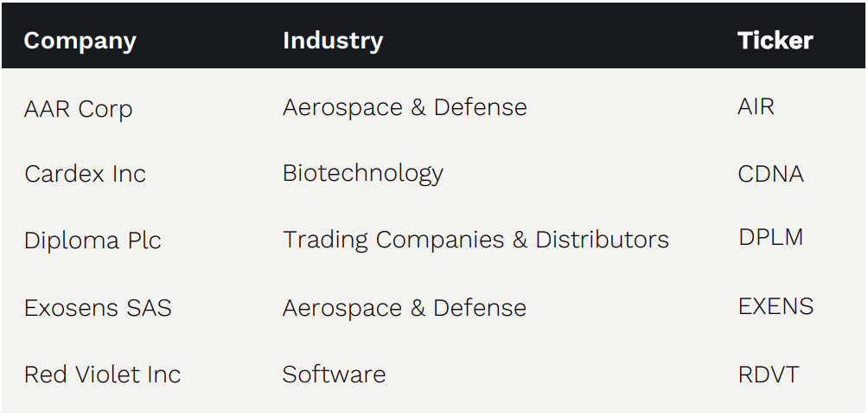Click the Ticker column header

point(775,41)
